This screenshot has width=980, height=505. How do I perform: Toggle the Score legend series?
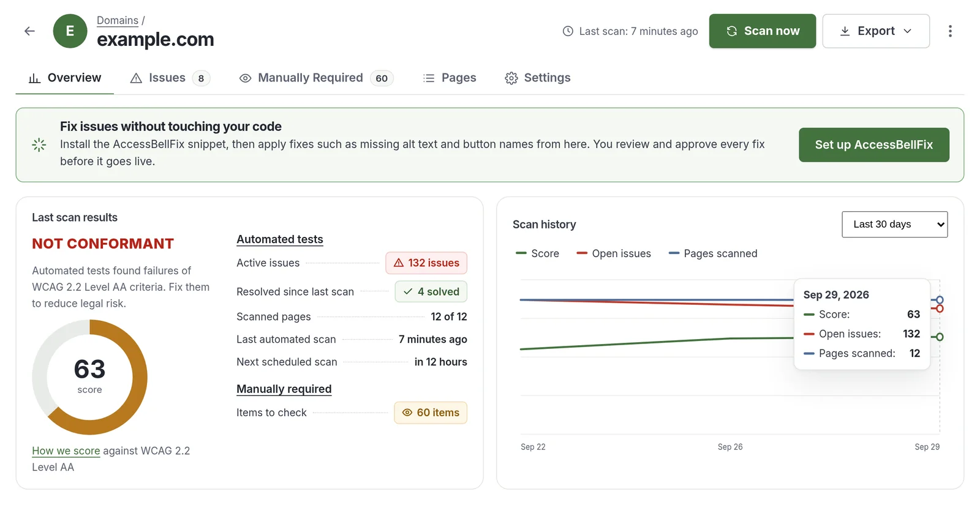538,253
